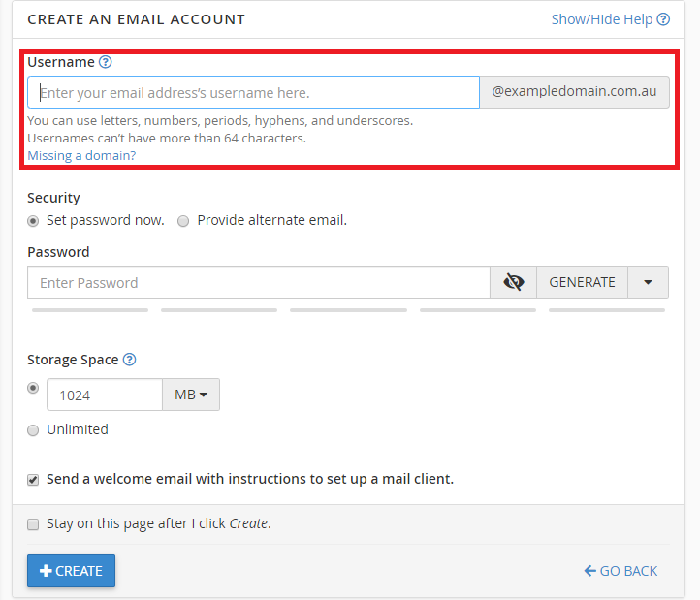
Task: Click the help icon beside Storage Space
Action: pos(129,360)
